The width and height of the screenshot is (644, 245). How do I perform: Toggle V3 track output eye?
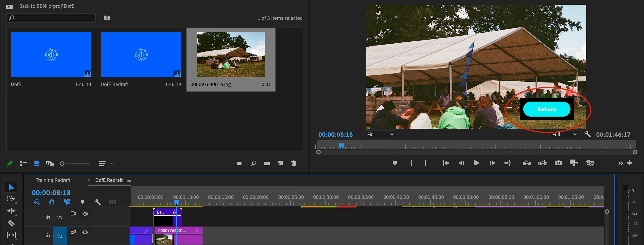85,214
